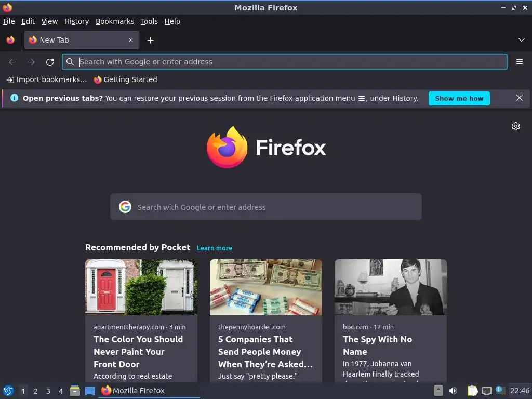Click the Firefox logo on new tab page
532x399 pixels.
pos(266,147)
